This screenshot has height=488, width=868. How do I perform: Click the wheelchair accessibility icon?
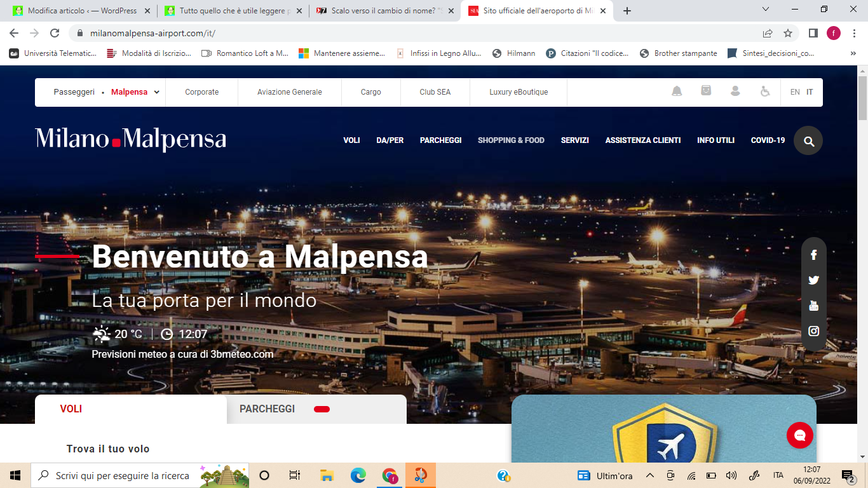[x=765, y=91]
